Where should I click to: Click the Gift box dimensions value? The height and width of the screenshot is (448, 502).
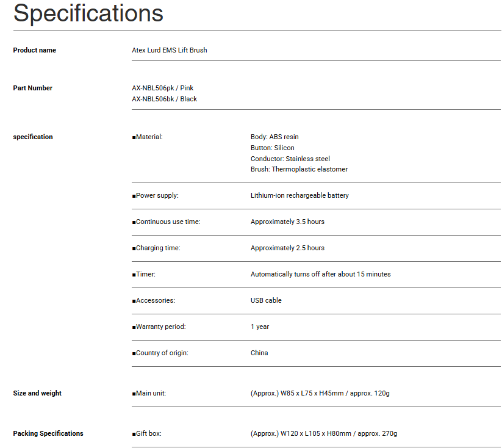coord(323,433)
